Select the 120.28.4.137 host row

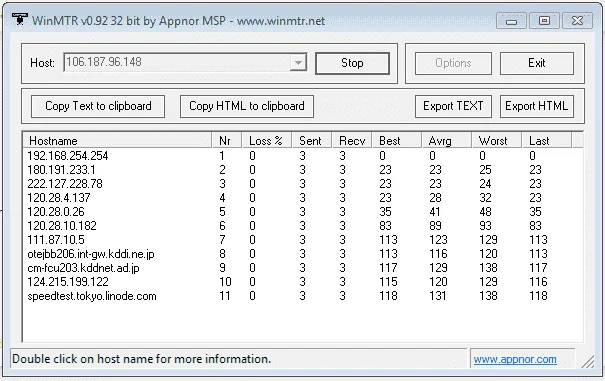tap(302, 198)
